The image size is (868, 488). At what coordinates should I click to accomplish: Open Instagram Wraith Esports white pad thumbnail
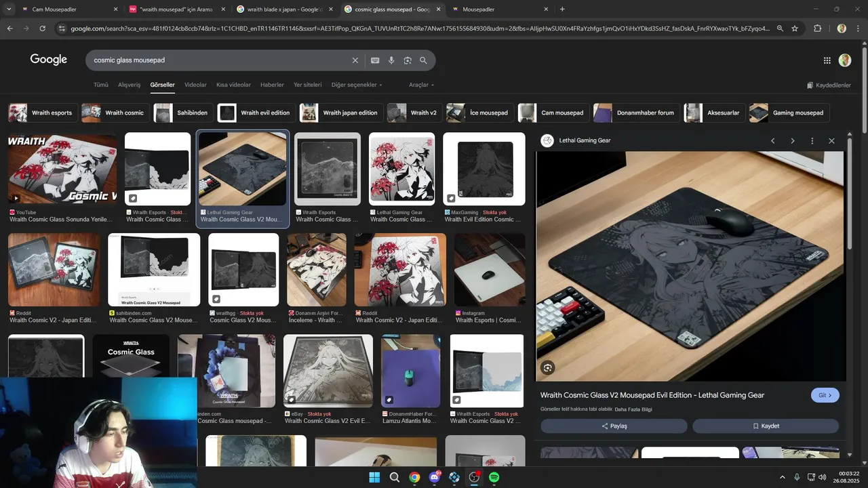click(x=490, y=270)
